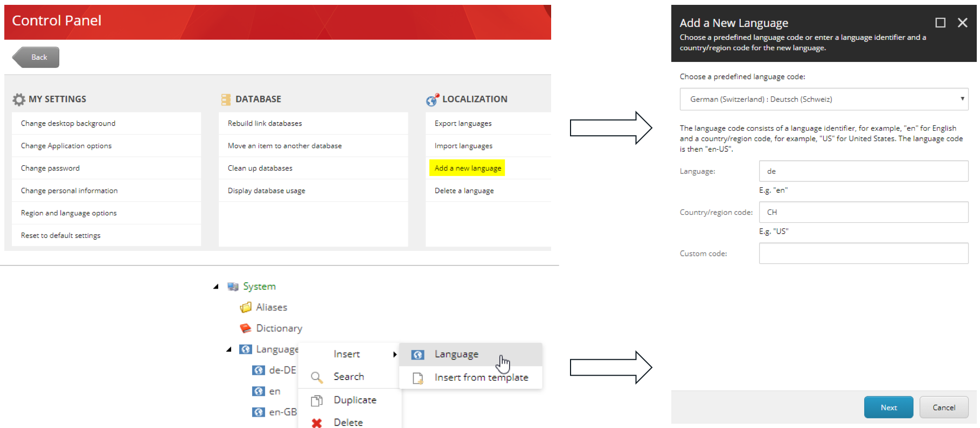Click the Dictionary book icon in tree

click(246, 328)
